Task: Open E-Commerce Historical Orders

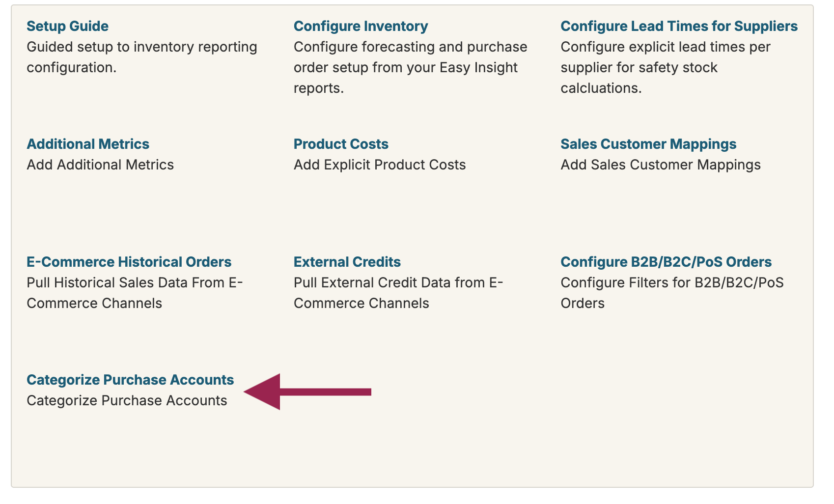Action: pyautogui.click(x=129, y=262)
